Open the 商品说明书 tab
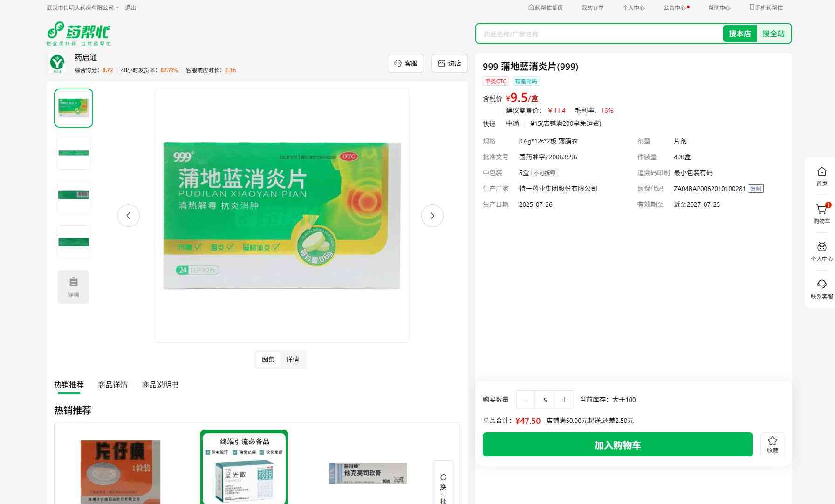This screenshot has height=504, width=835. click(160, 385)
